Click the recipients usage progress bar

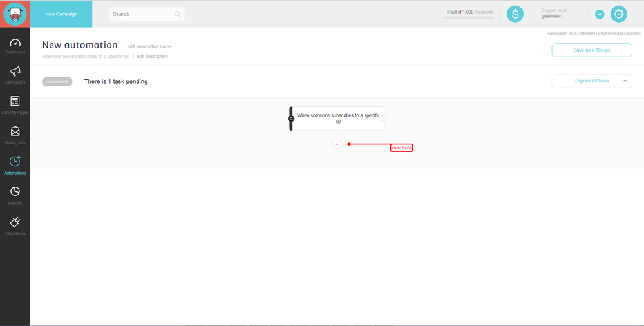(x=468, y=18)
